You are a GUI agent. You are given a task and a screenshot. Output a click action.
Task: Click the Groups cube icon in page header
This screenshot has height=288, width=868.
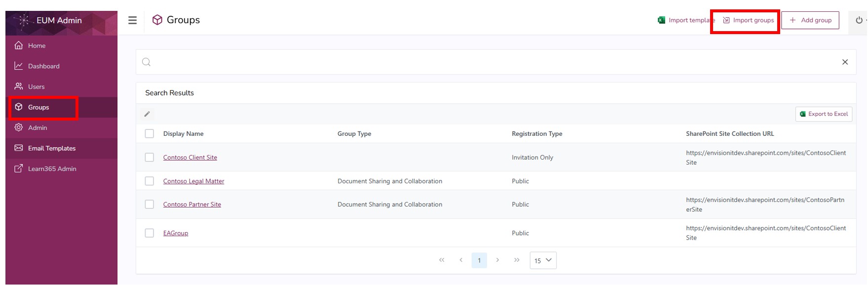(157, 20)
